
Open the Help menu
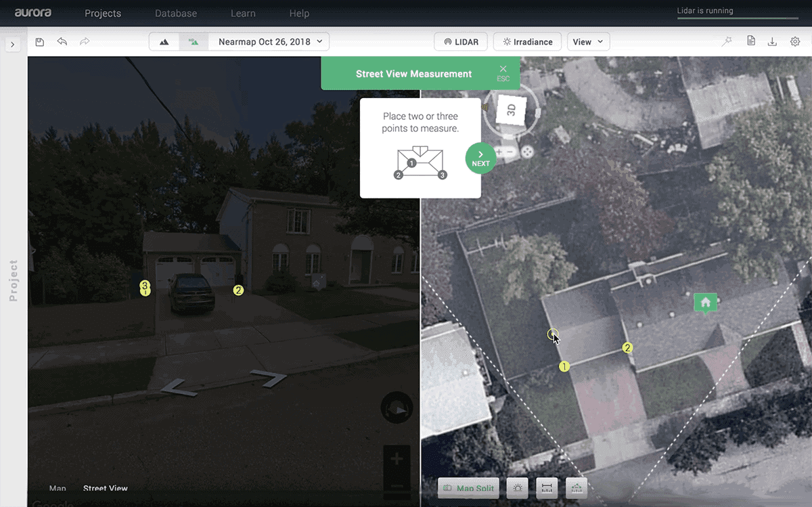point(299,14)
